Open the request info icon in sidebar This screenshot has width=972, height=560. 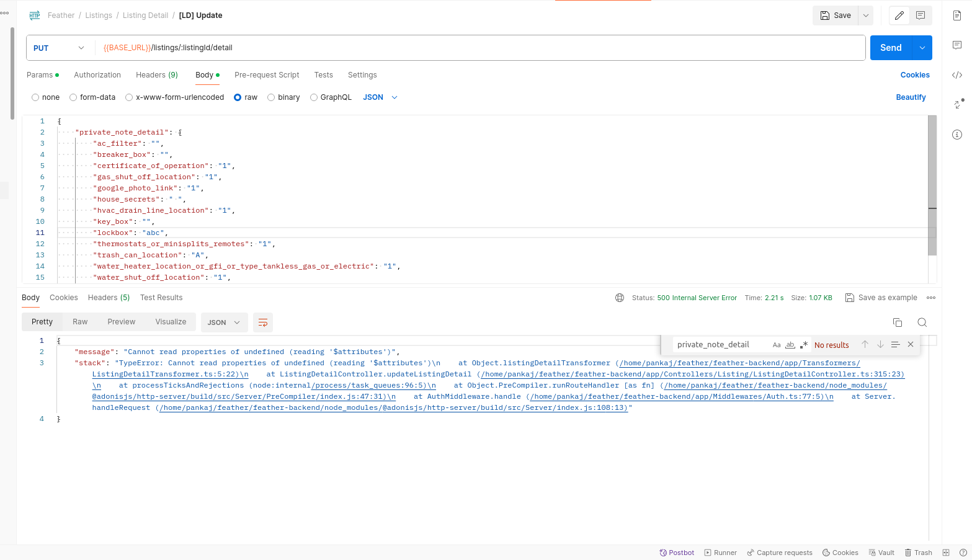click(x=957, y=135)
